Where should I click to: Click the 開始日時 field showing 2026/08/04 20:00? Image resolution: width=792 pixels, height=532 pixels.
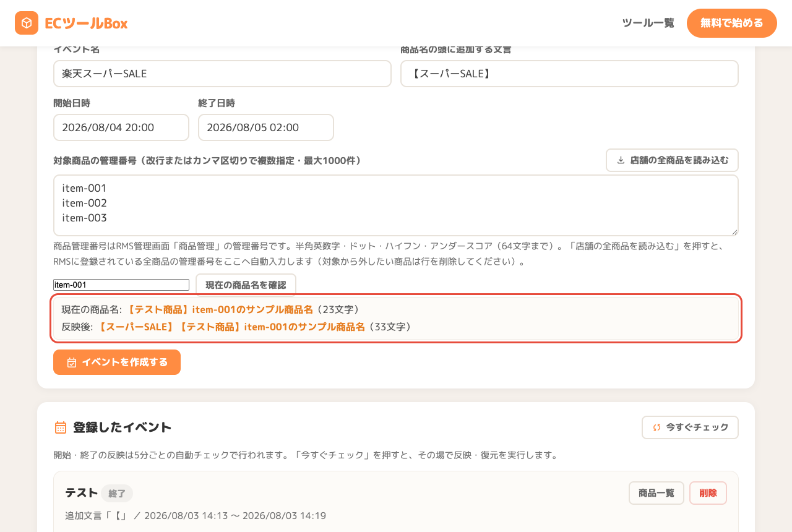[121, 127]
